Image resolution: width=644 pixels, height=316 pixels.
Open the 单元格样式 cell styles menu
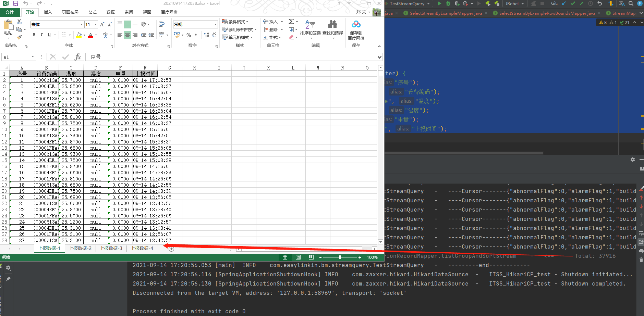(238, 37)
